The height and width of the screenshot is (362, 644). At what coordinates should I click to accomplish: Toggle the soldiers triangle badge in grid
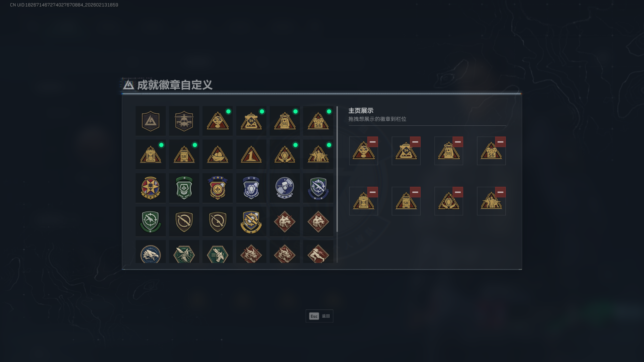pos(318,154)
